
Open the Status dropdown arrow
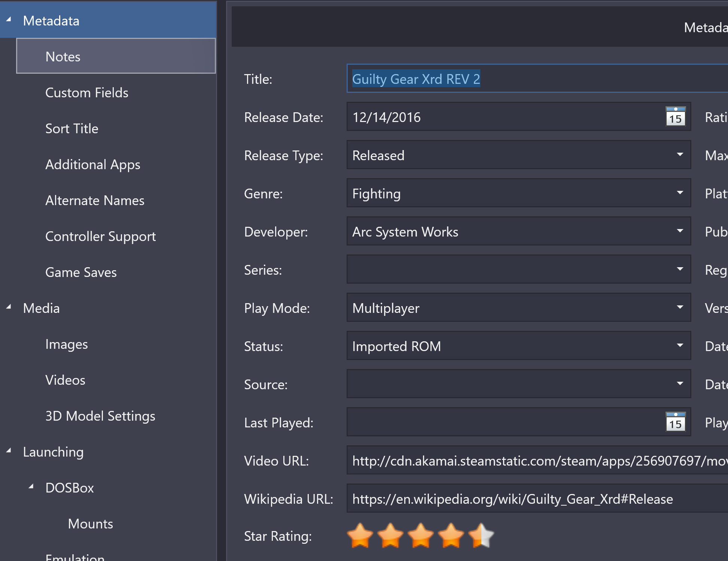680,345
